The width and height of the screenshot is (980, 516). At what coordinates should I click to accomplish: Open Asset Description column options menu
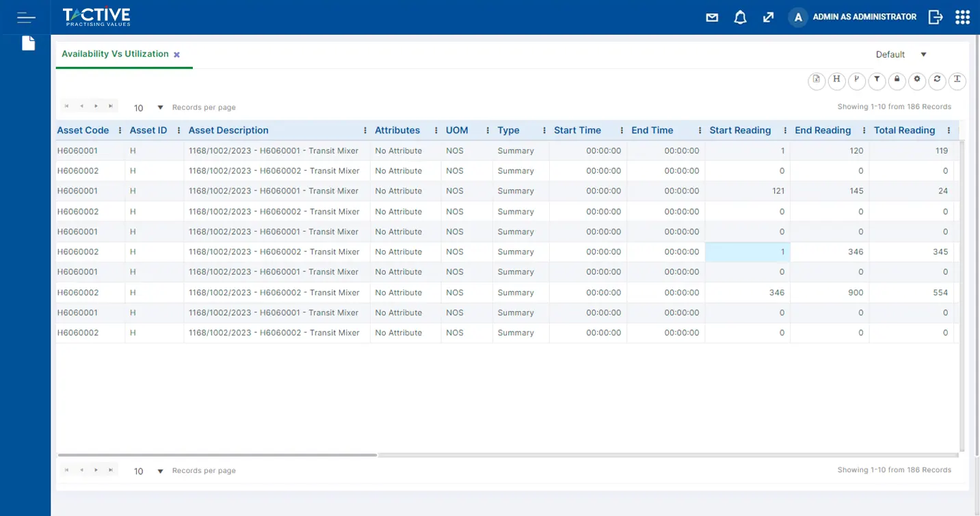(x=365, y=131)
